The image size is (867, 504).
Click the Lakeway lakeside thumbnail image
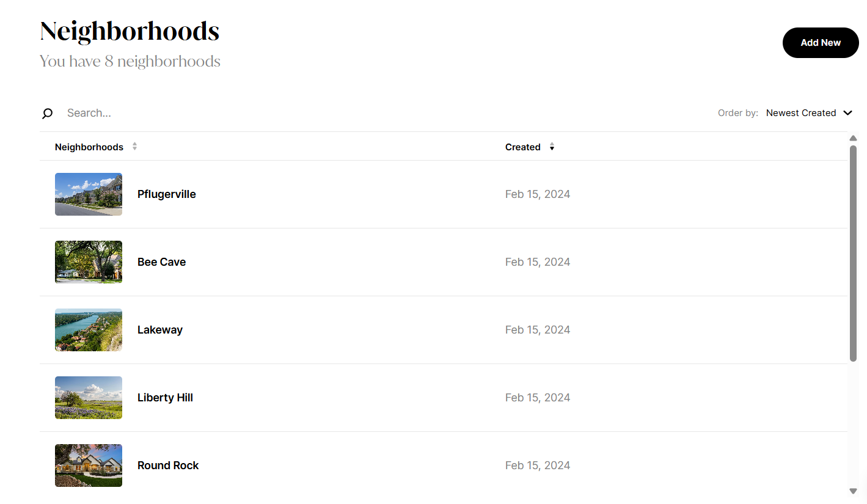tap(88, 329)
